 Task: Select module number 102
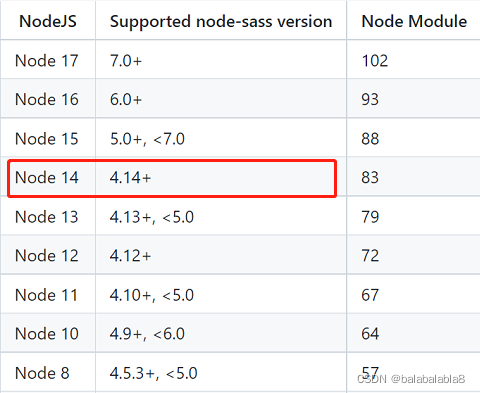coord(375,61)
